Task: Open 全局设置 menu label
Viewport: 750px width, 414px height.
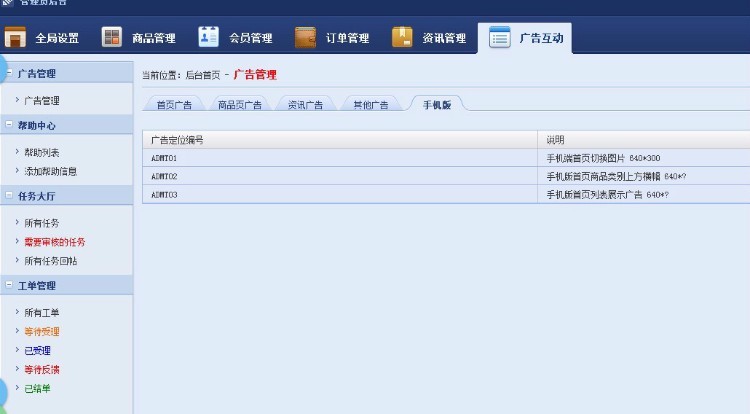Action: point(57,38)
